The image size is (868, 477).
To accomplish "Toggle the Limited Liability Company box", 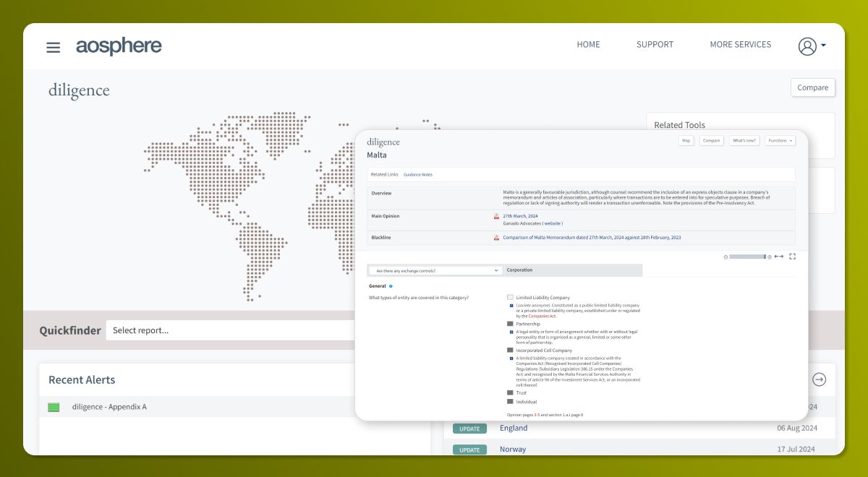I will tap(510, 298).
